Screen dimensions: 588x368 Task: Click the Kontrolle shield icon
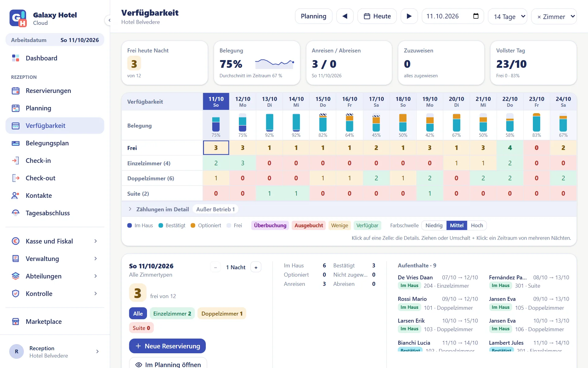16,293
